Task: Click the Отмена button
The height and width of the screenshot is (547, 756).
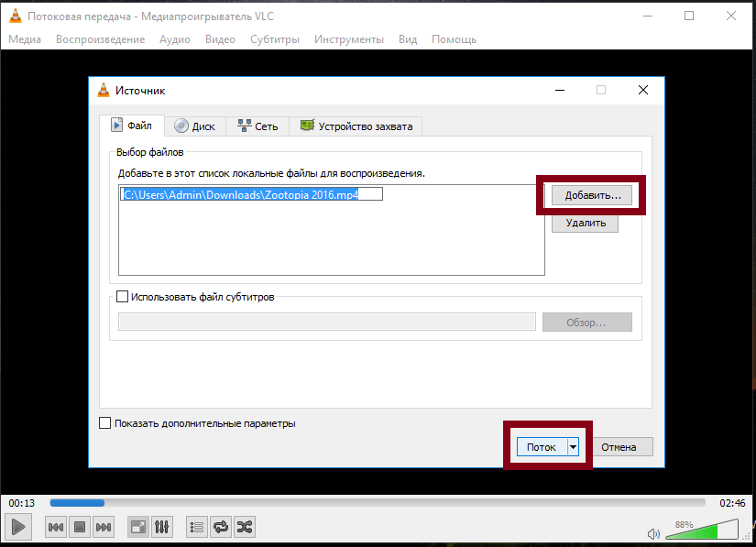Action: (622, 447)
